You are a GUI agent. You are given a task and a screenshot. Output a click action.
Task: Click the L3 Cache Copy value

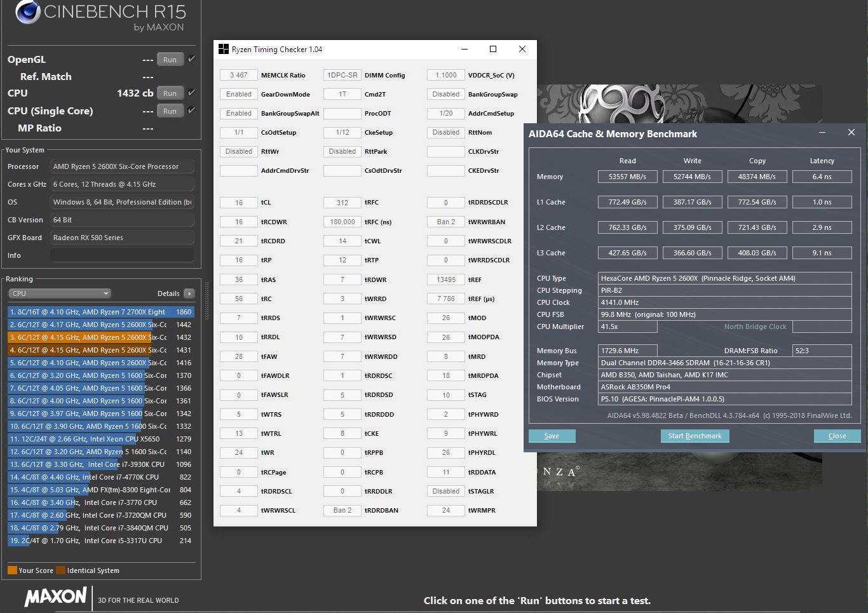pos(757,253)
